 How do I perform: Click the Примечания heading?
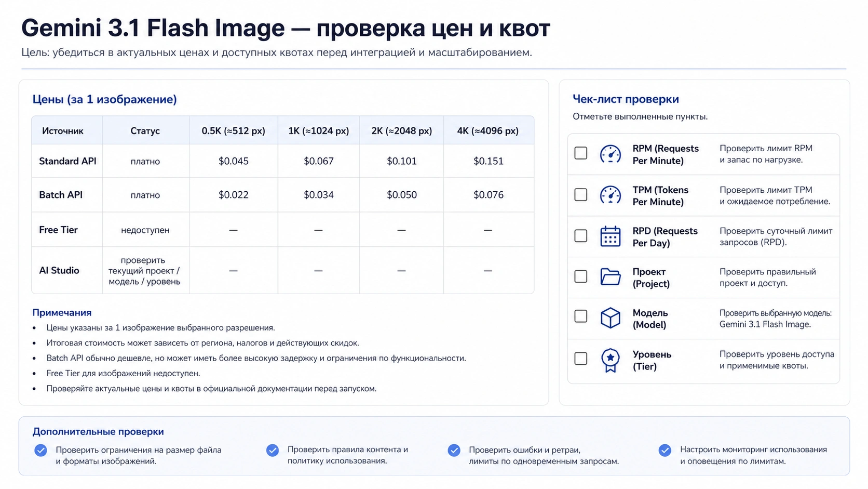62,312
